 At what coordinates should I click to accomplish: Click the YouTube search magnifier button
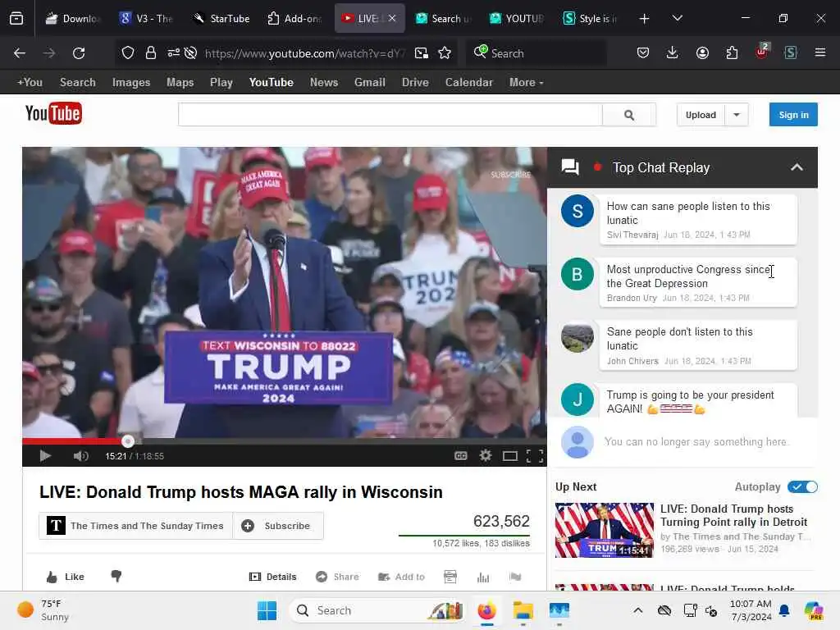(x=629, y=115)
